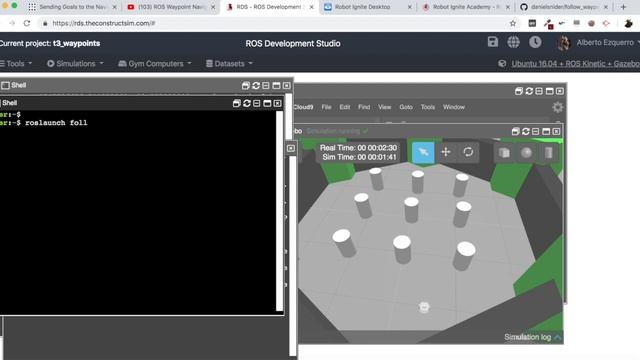Image resolution: width=640 pixels, height=360 pixels.
Task: Pop out the Gazebo simulation window
Action: pos(515,131)
